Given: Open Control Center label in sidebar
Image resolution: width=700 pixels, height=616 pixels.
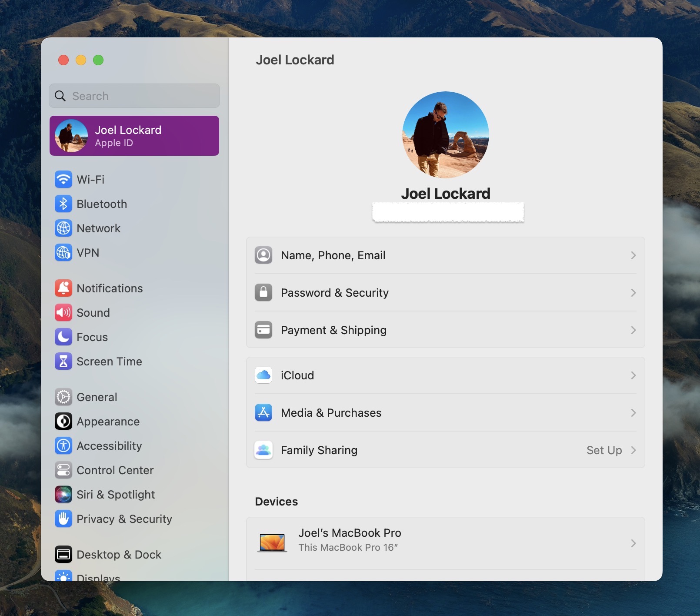Looking at the screenshot, I should (115, 470).
